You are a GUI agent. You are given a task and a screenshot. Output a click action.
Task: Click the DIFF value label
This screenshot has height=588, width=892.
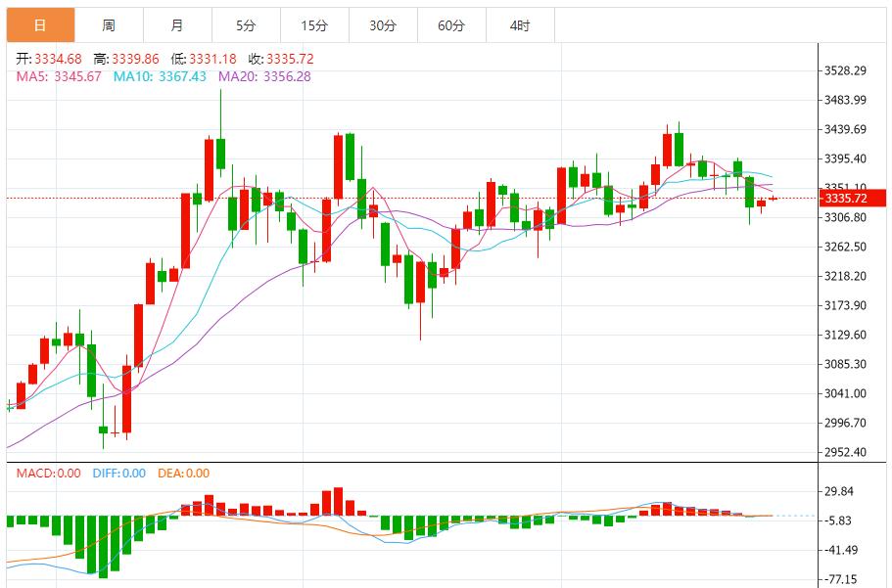pos(118,474)
